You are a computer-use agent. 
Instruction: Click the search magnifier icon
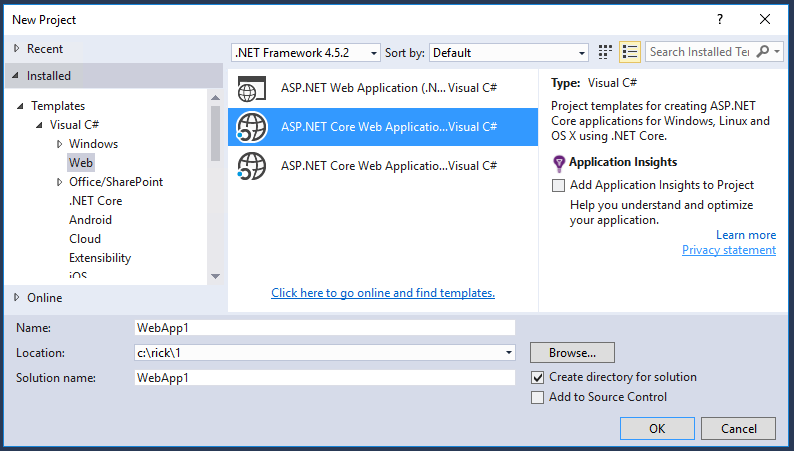click(765, 52)
